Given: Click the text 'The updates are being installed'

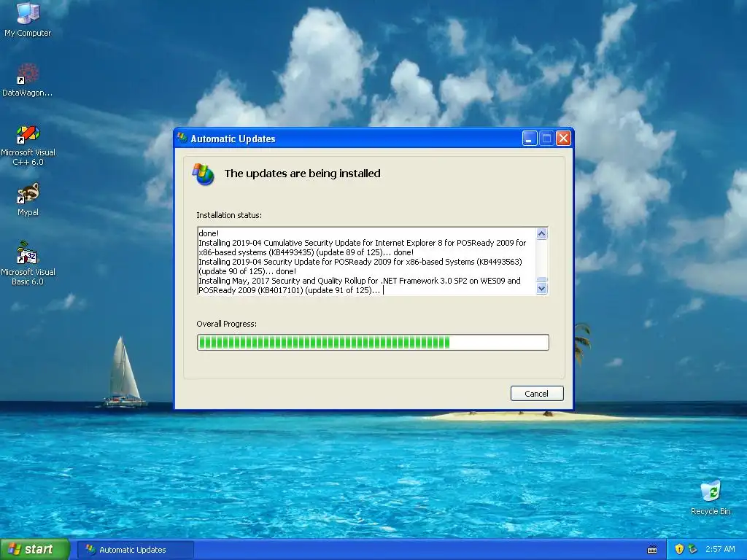Looking at the screenshot, I should point(303,174).
